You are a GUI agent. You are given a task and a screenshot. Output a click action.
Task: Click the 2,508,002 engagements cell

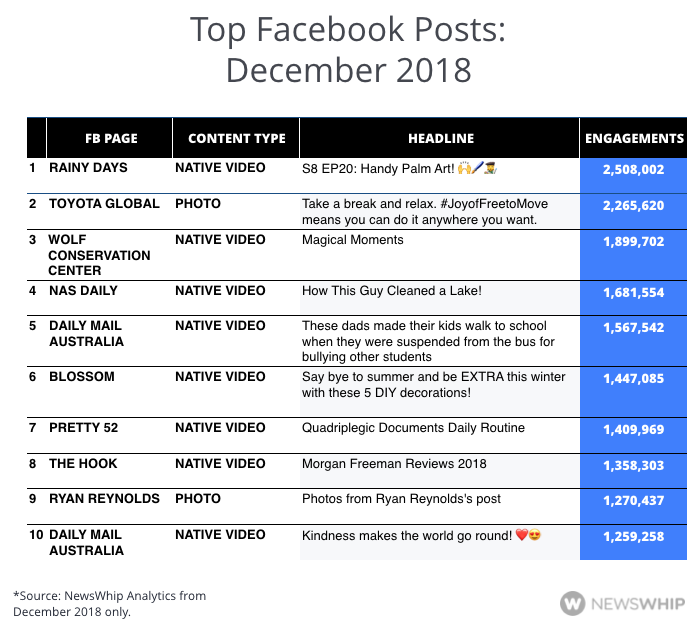click(633, 170)
